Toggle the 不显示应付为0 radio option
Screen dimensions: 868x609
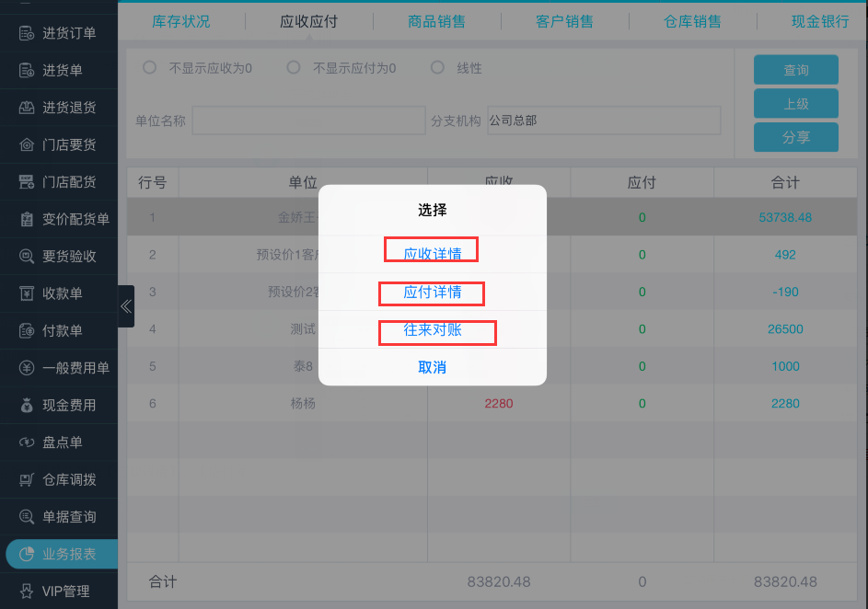click(294, 67)
